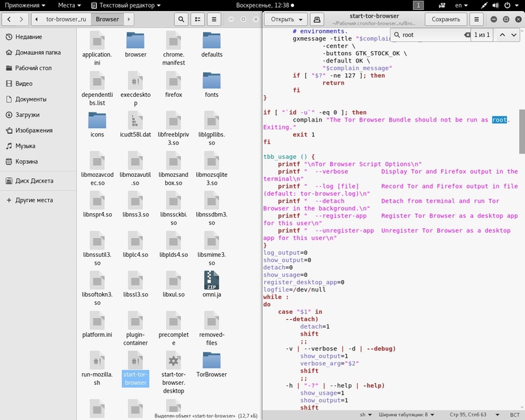Screen dimensions: 525x420
Task: Click the new document icon in the text editor
Action: tap(317, 19)
